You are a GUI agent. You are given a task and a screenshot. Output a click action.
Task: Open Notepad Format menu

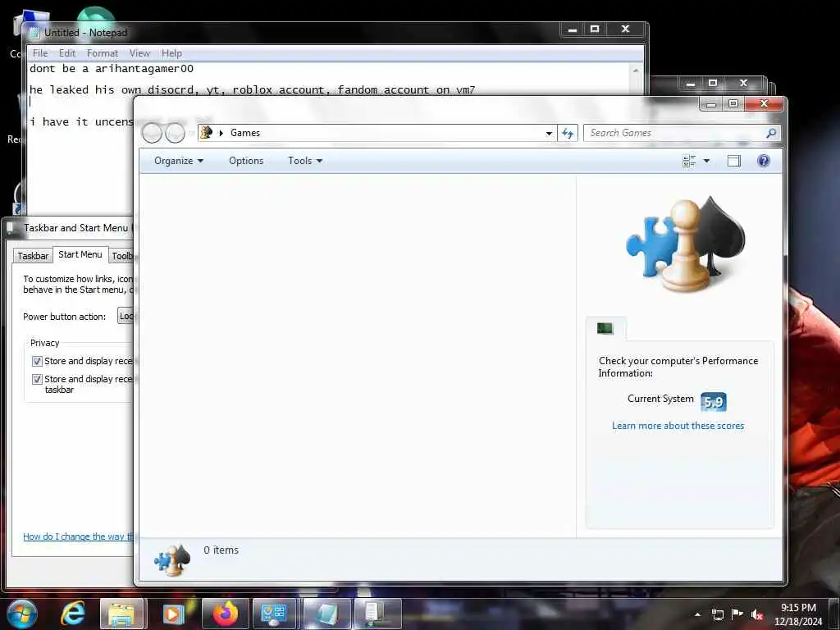point(103,53)
